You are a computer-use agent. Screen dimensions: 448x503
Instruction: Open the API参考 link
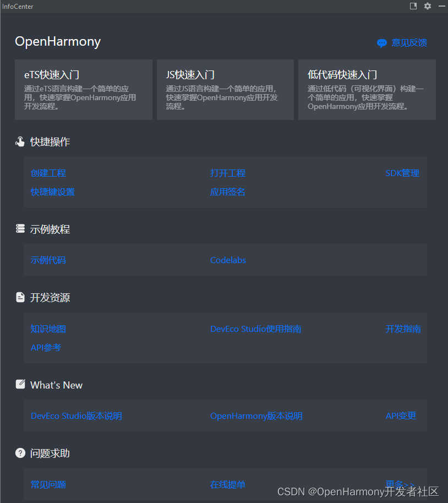click(46, 347)
